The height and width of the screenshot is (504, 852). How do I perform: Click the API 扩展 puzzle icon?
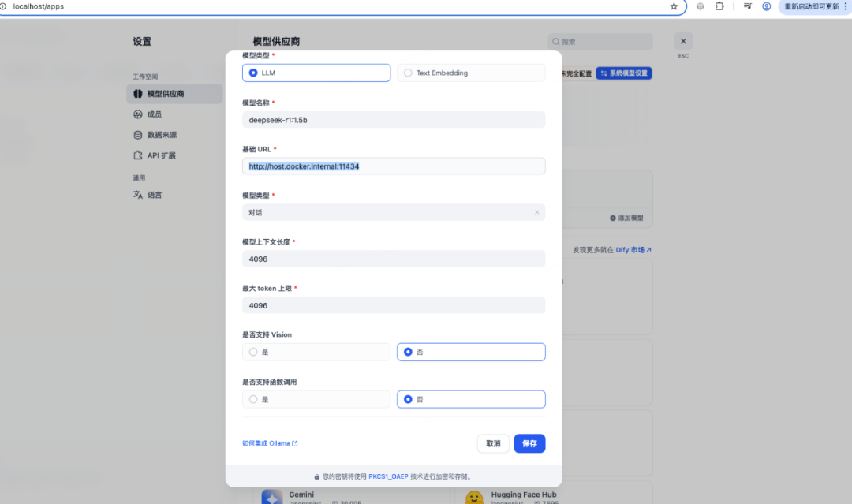point(138,155)
